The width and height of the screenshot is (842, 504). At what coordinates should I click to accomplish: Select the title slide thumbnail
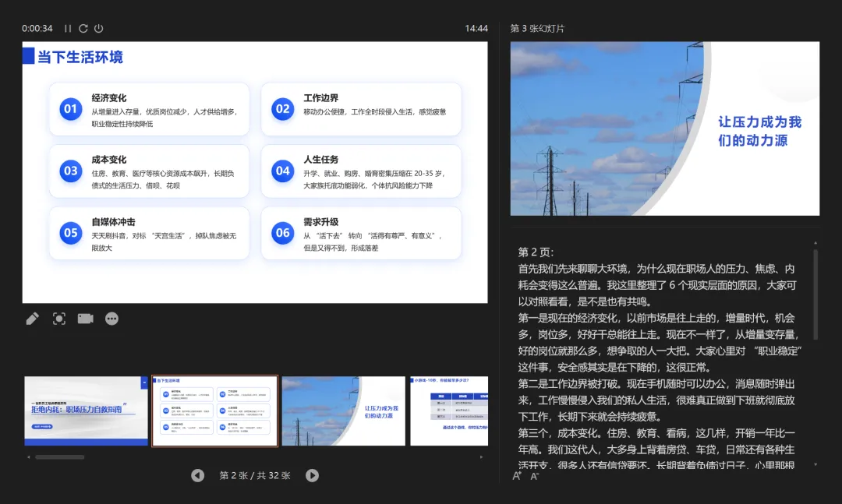click(x=86, y=411)
